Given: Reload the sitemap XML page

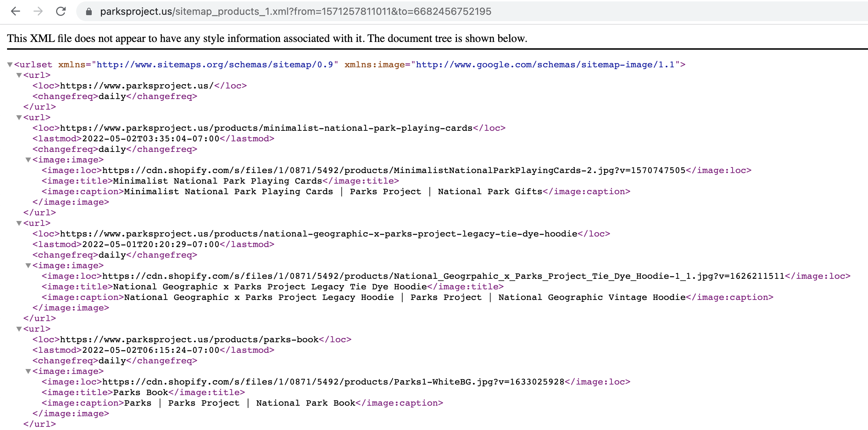Looking at the screenshot, I should (x=60, y=11).
